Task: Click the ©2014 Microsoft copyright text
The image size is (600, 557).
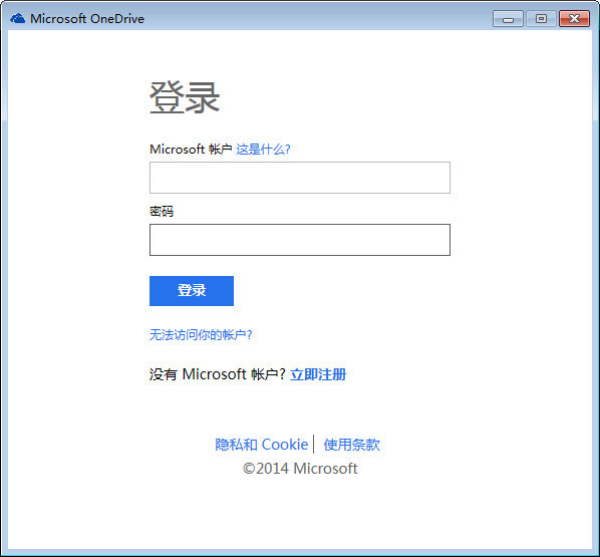Action: pyautogui.click(x=300, y=469)
